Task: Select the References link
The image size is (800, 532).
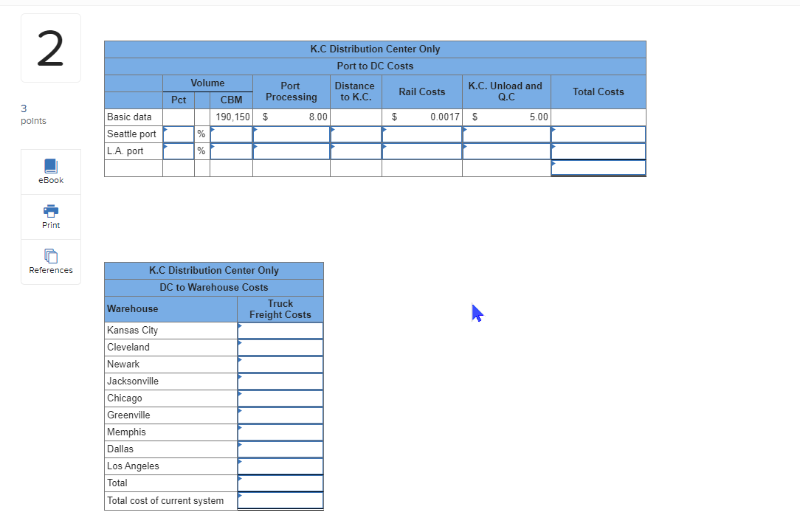Action: pos(50,270)
